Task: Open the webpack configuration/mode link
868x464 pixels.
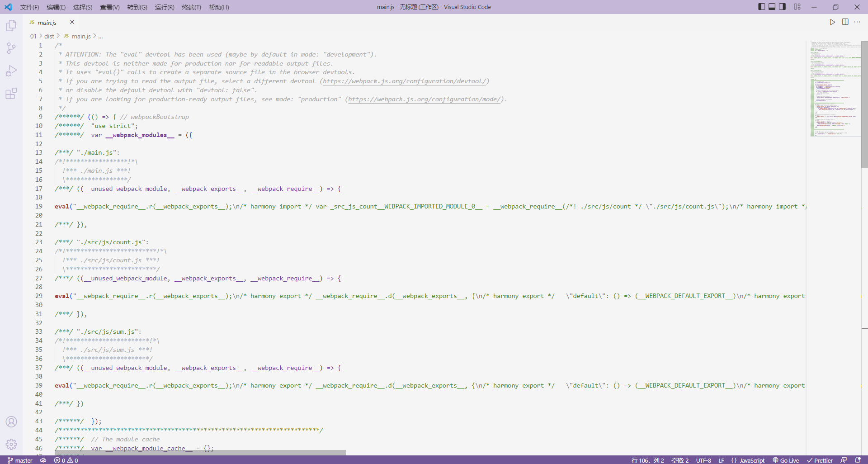Action: tap(425, 99)
